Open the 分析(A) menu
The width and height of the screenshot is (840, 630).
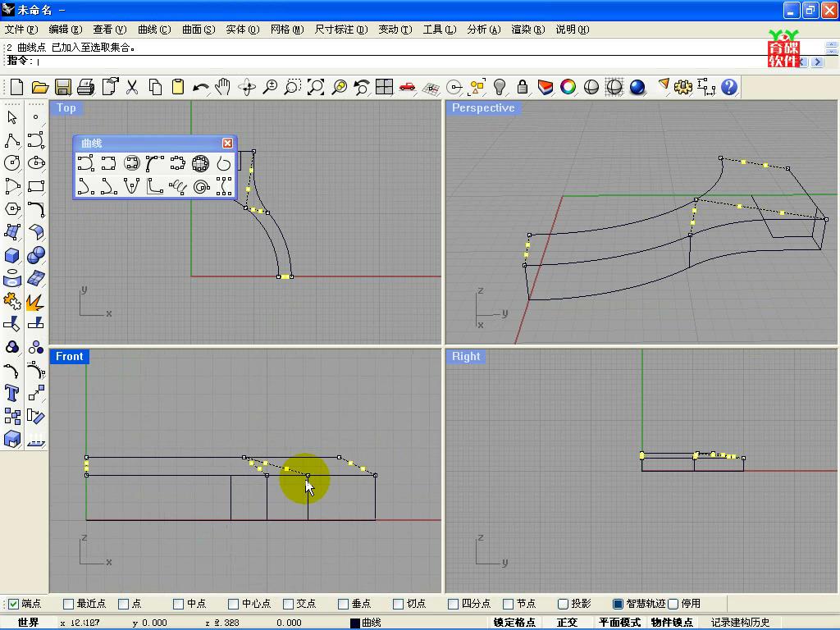[x=484, y=30]
